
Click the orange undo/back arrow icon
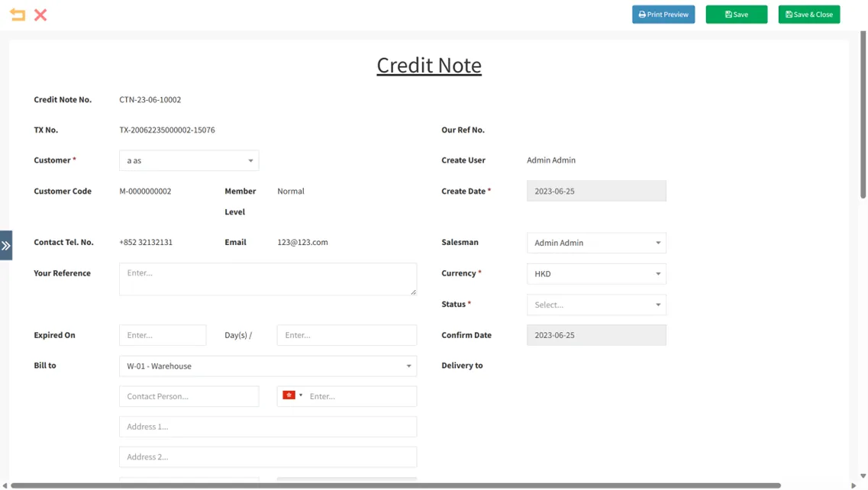point(18,15)
